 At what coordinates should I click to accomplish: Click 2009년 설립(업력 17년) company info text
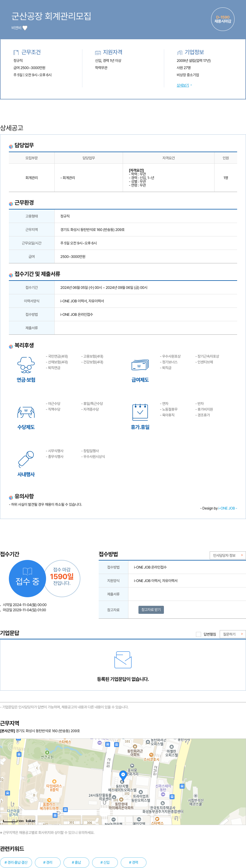click(193, 61)
